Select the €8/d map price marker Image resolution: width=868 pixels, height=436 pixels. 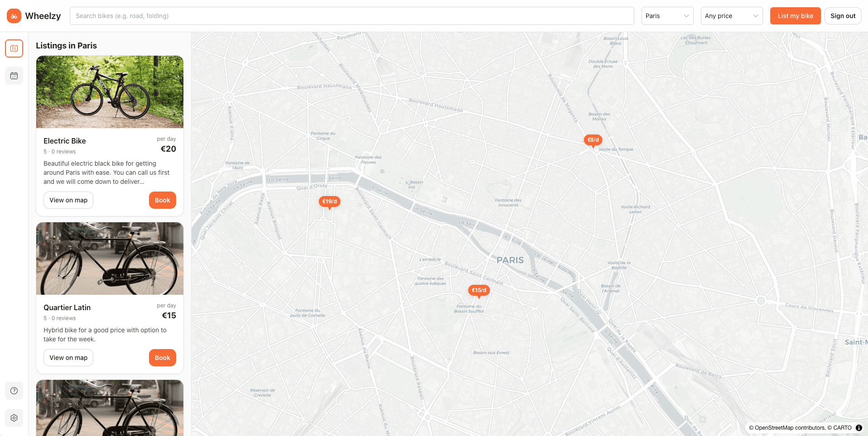[x=593, y=140]
